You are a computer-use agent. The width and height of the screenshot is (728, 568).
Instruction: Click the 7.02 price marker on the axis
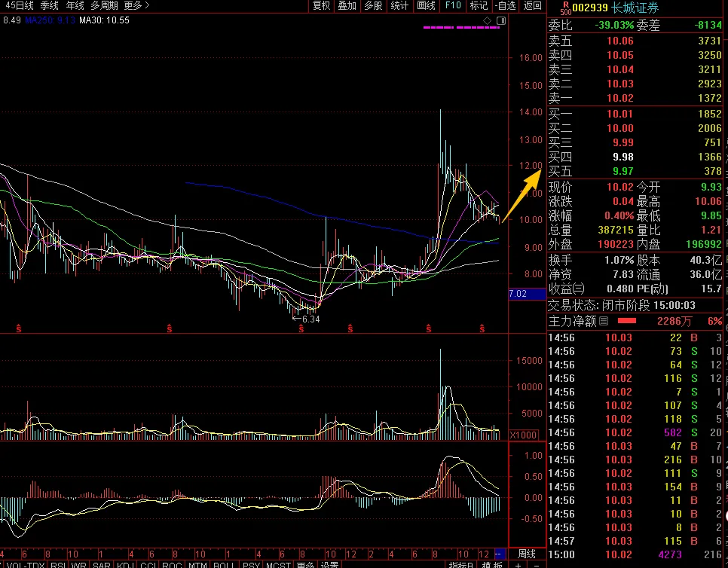pyautogui.click(x=528, y=294)
